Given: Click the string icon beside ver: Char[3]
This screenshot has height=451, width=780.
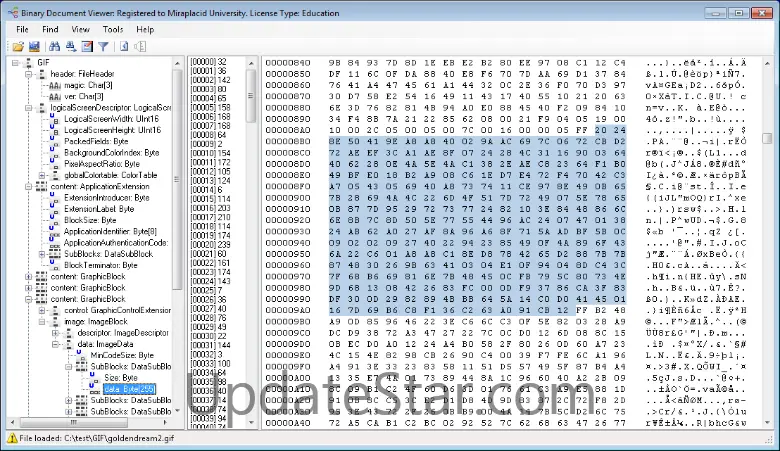Looking at the screenshot, I should pos(55,96).
